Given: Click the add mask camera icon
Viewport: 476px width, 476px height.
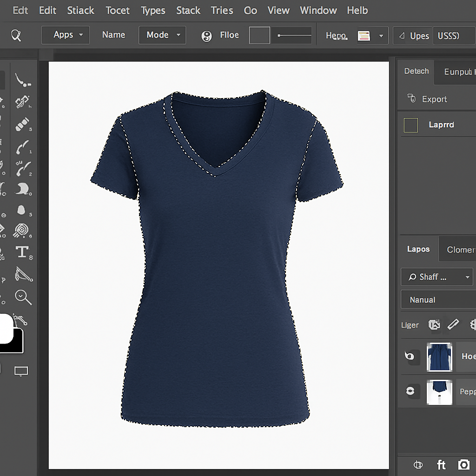Looking at the screenshot, I should click(x=463, y=464).
